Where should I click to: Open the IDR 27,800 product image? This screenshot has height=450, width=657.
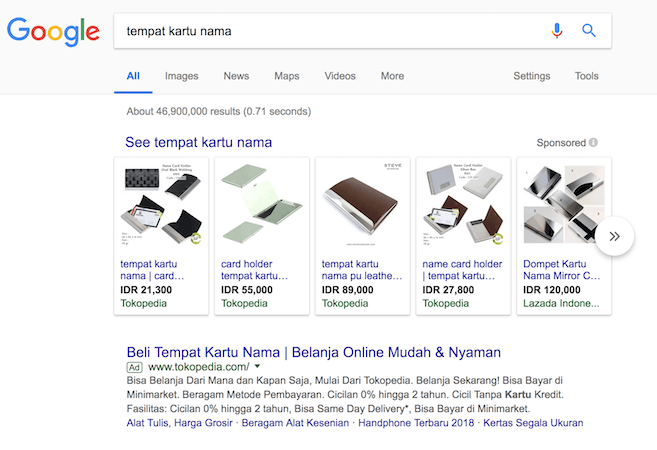pyautogui.click(x=463, y=204)
